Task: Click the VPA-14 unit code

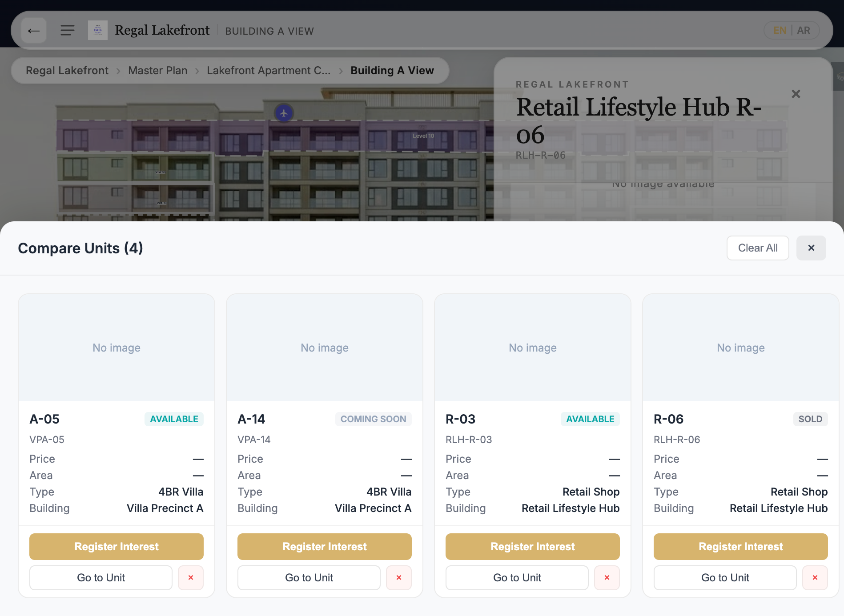Action: 254,440
